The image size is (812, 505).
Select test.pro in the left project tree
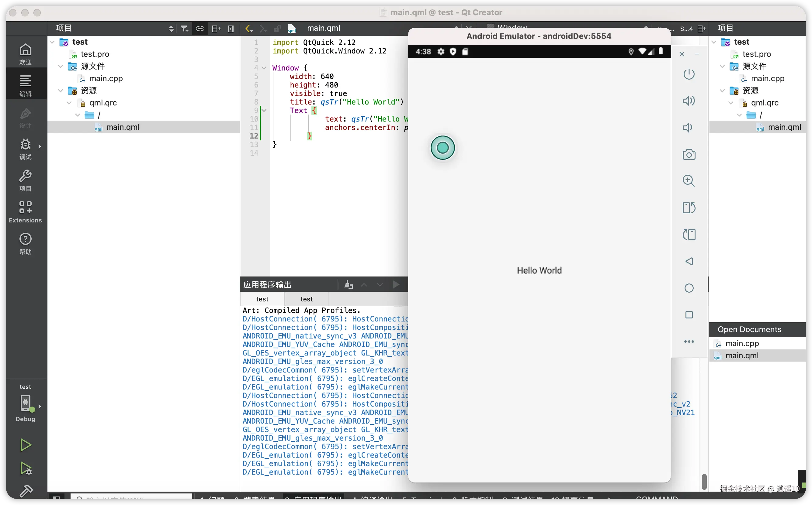pyautogui.click(x=95, y=54)
